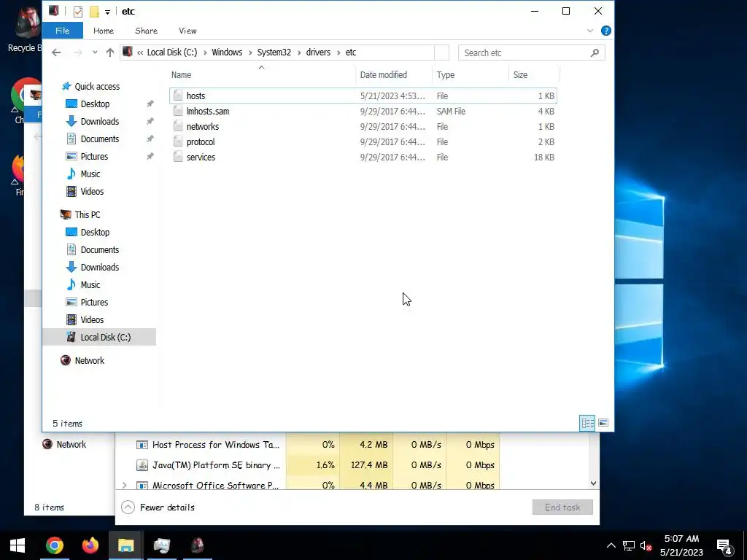Image resolution: width=747 pixels, height=560 pixels.
Task: Open Downloads under This PC
Action: pyautogui.click(x=99, y=267)
